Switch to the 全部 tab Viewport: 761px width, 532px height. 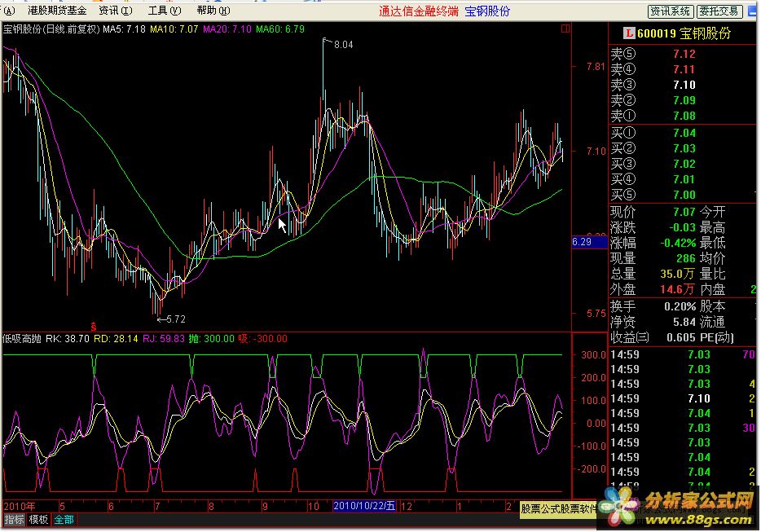tap(64, 520)
